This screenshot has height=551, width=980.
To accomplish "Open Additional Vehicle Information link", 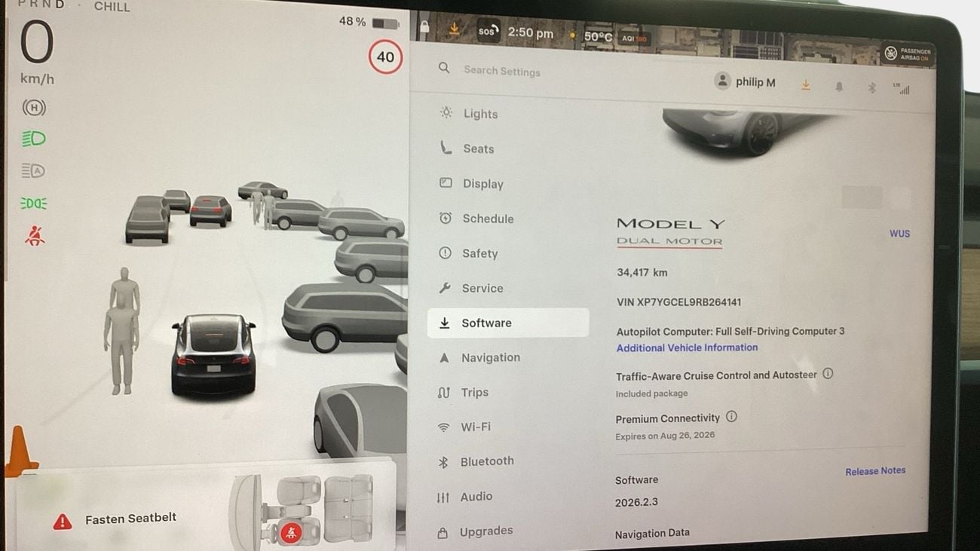I will 687,347.
